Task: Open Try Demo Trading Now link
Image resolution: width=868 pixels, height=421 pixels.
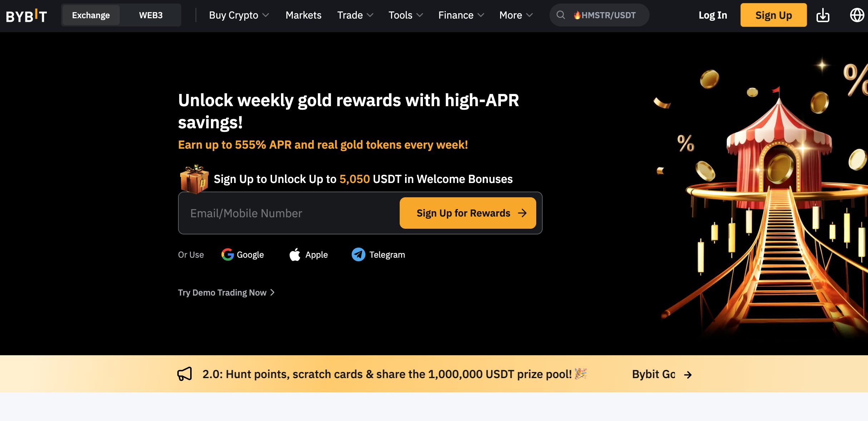Action: click(226, 292)
